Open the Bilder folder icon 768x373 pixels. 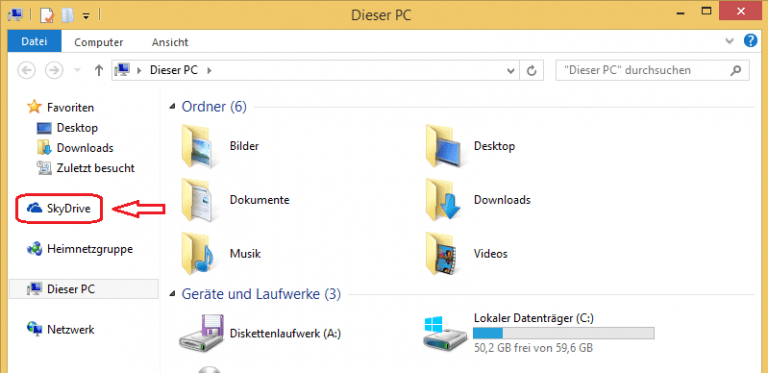196,146
